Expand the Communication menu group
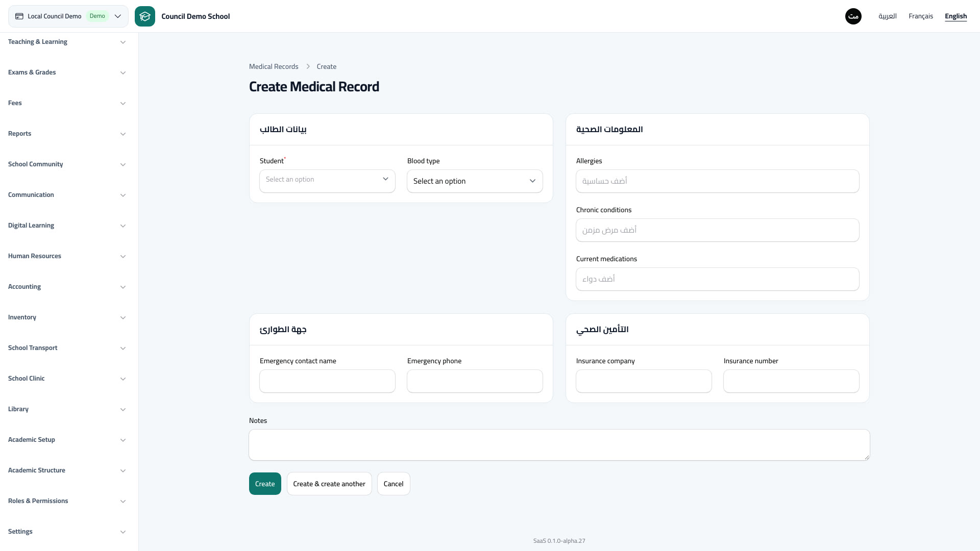Screen dimensions: 980x551 pos(67,195)
